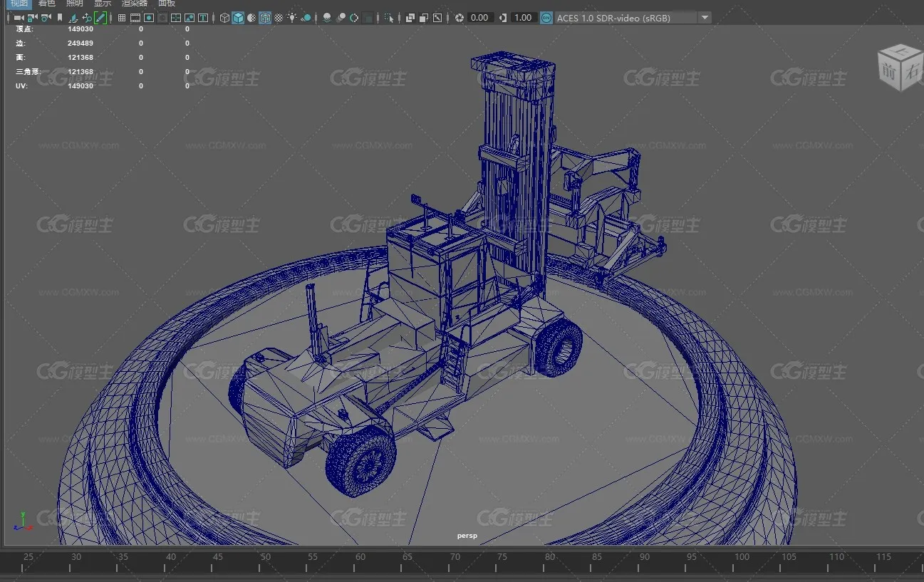Click the Image Plane icon

[x=74, y=18]
